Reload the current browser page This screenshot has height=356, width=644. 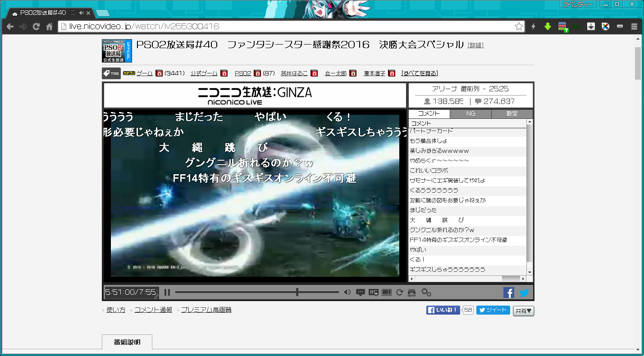[36, 27]
